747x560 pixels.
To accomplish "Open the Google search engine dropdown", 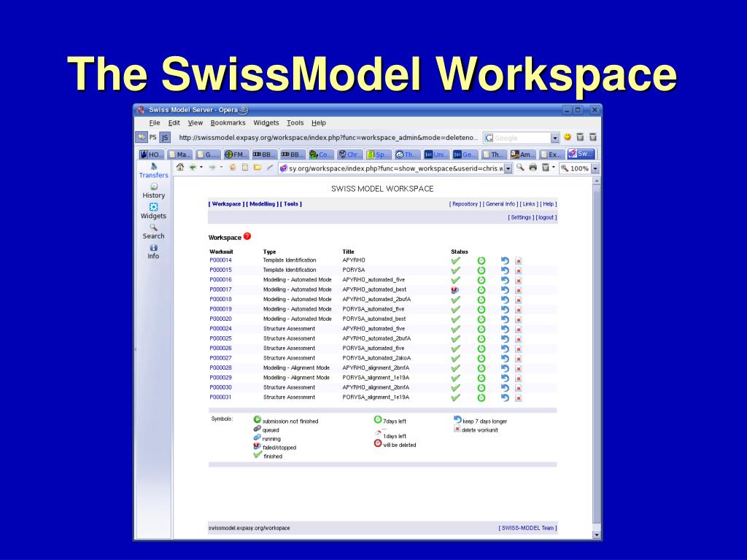I will point(554,138).
